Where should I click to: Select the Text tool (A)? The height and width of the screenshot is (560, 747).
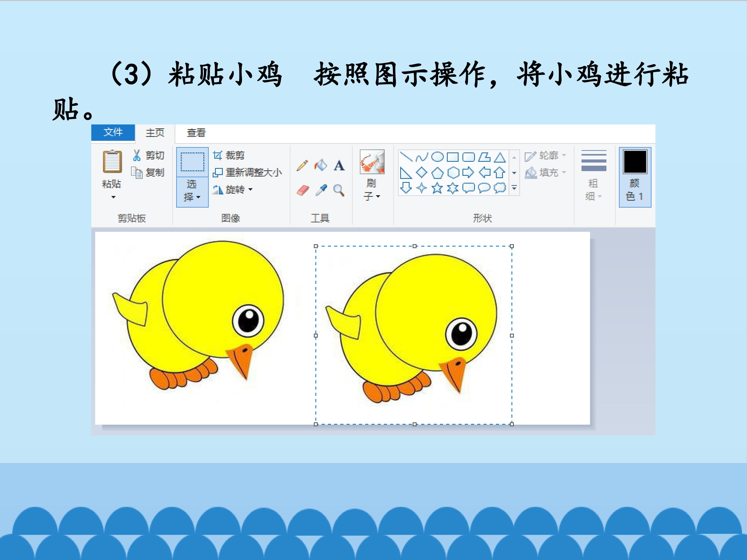tap(339, 165)
